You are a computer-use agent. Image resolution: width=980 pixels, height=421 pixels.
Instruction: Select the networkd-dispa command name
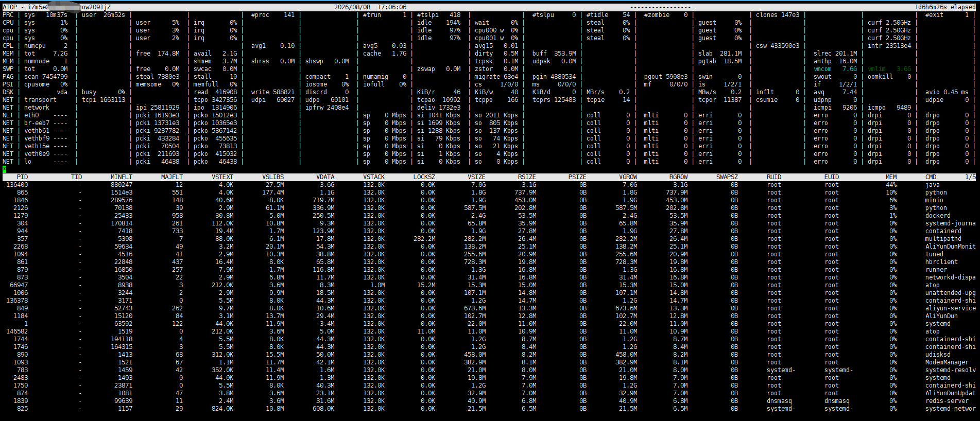(x=950, y=277)
